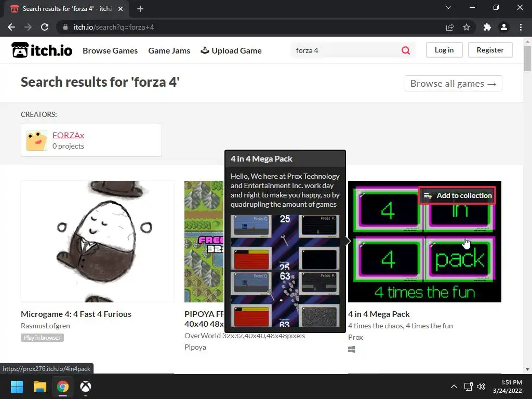Click the Chrome taskbar icon
The image size is (532, 399).
63,387
